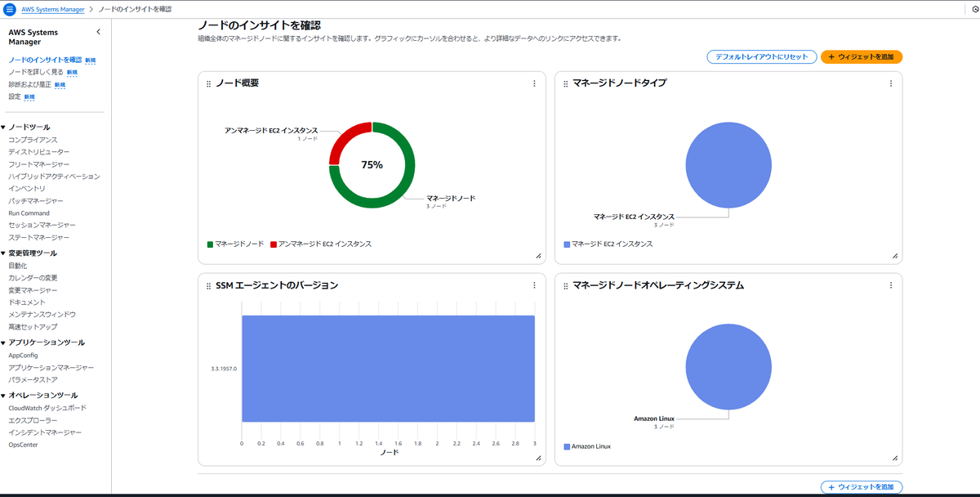Open インシデントマネージャー in the sidebar
Image resolution: width=980 pixels, height=497 pixels.
pyautogui.click(x=45, y=432)
